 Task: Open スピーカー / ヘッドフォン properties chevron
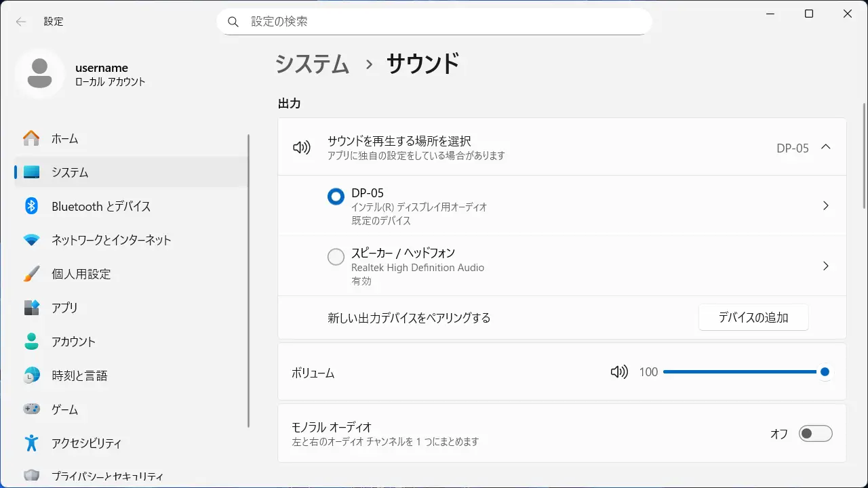tap(825, 266)
